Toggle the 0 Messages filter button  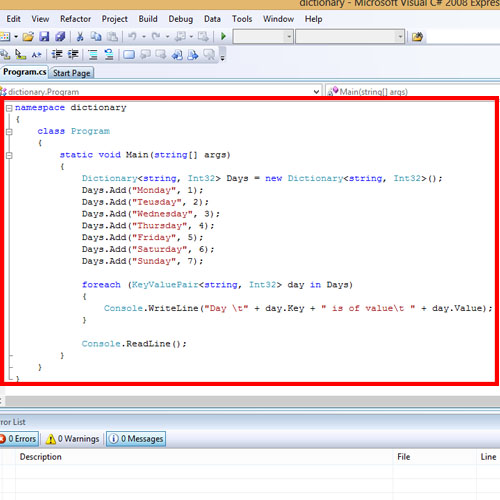tap(136, 439)
